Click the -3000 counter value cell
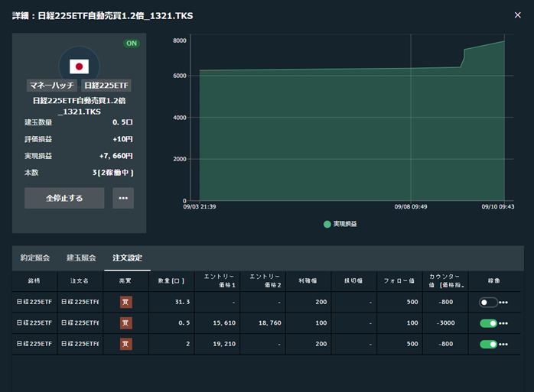This screenshot has width=534, height=392. pyautogui.click(x=445, y=323)
